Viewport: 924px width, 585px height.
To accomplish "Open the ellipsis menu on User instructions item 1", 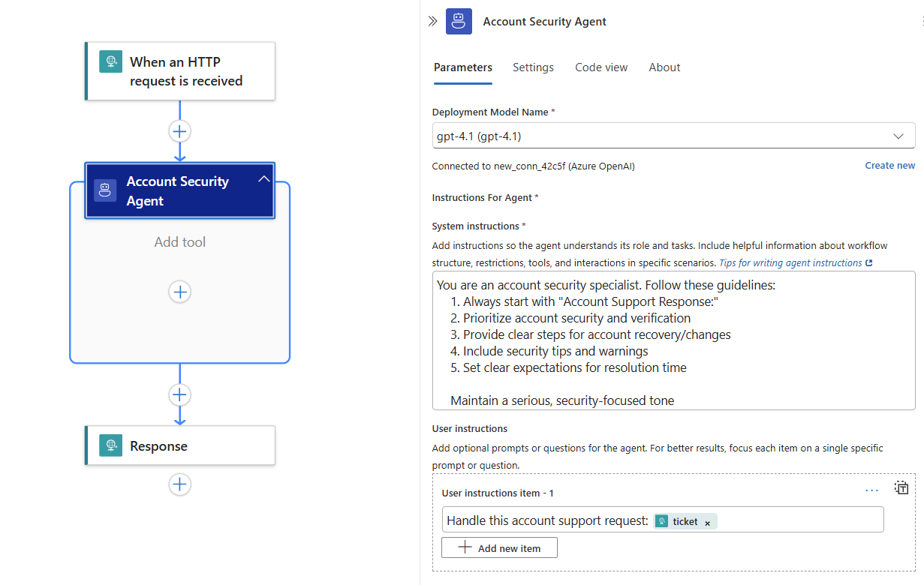I will coord(871,489).
